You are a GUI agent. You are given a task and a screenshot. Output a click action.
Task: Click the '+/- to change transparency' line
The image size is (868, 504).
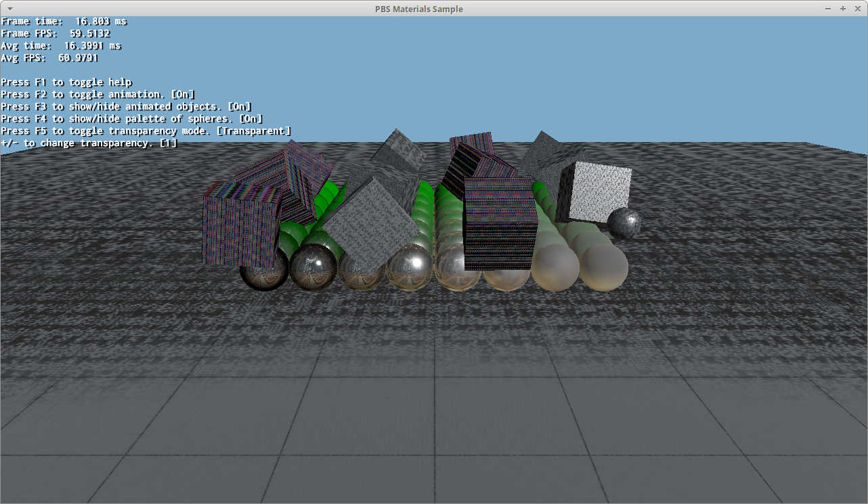(89, 143)
